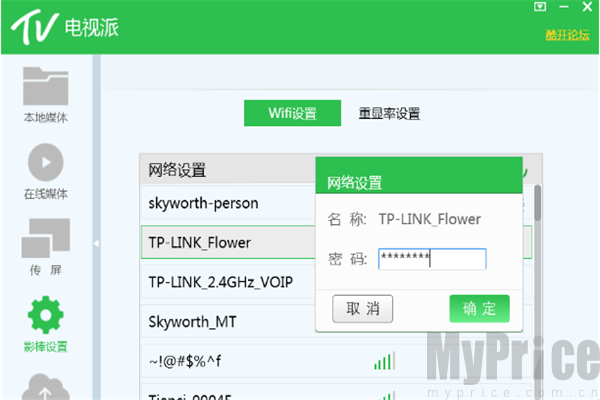Click the TP-LINK_Flower name in the dialog

pyautogui.click(x=429, y=219)
